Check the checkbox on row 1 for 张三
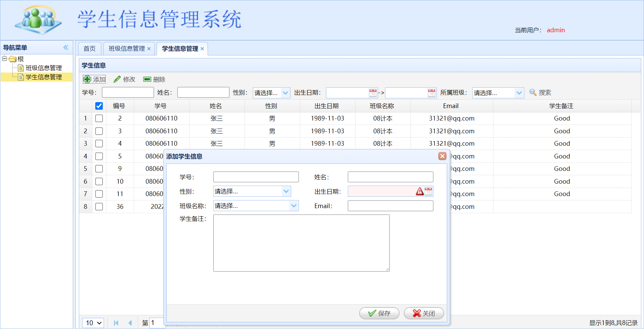The image size is (644, 329). (x=99, y=118)
